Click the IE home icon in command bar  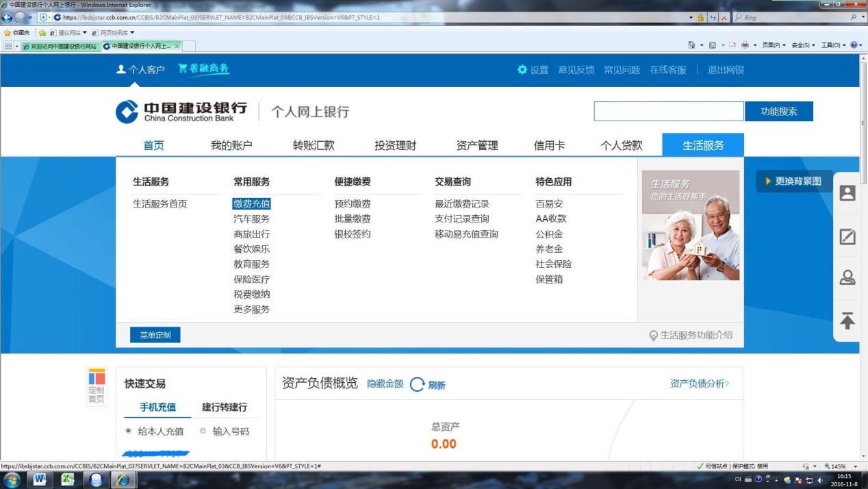[691, 45]
